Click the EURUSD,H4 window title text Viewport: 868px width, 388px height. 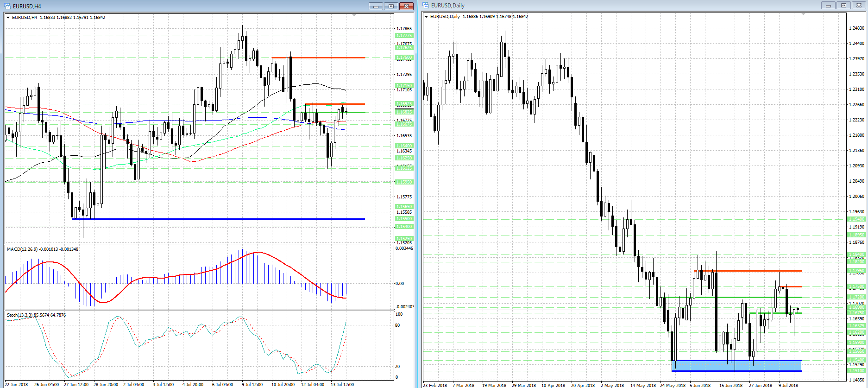27,6
